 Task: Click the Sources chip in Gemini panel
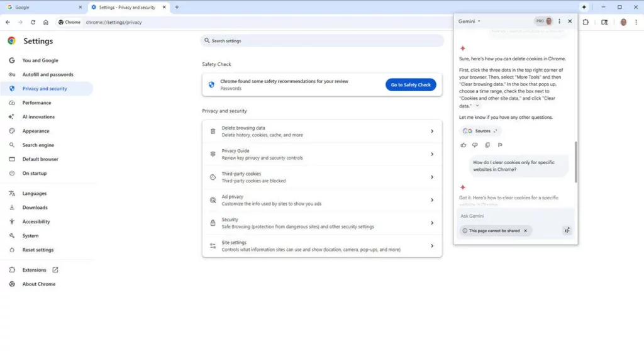[x=480, y=131]
